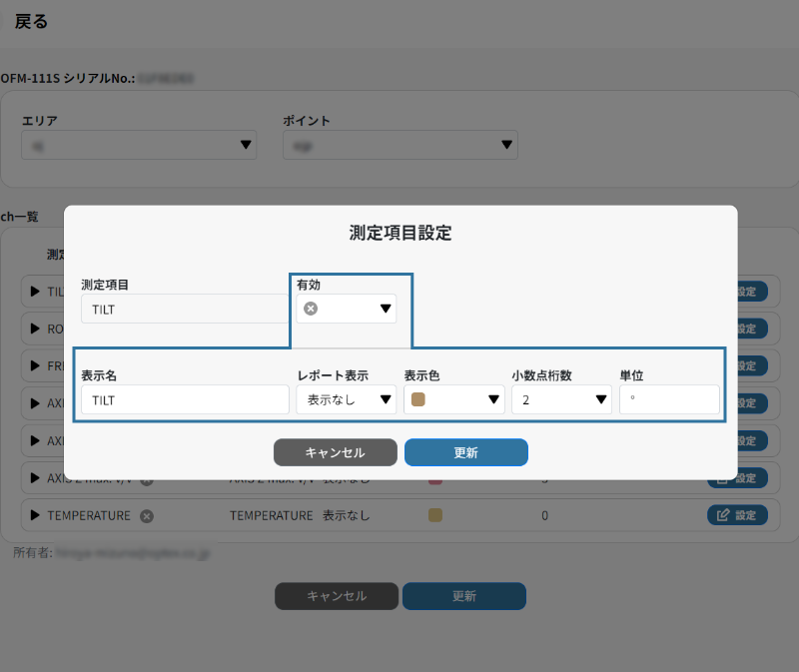Expand the row starting with FR
Screen dimensions: 799x672
point(35,365)
